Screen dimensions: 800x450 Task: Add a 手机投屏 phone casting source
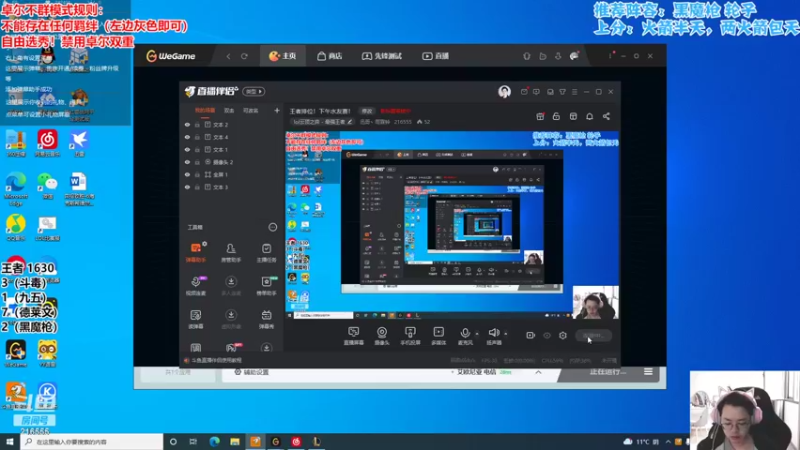[x=410, y=336]
